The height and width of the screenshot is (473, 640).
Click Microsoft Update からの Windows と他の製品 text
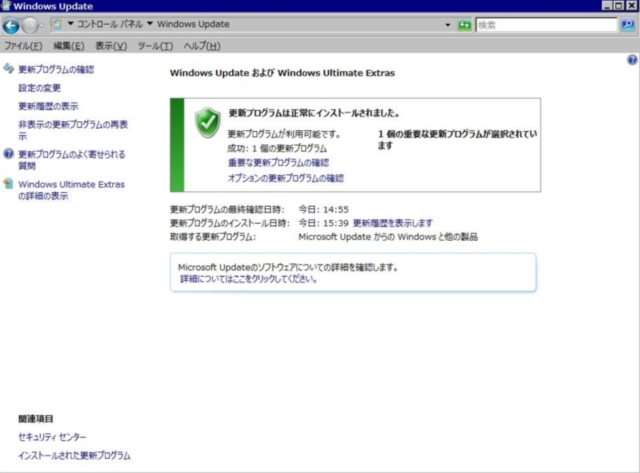388,237
